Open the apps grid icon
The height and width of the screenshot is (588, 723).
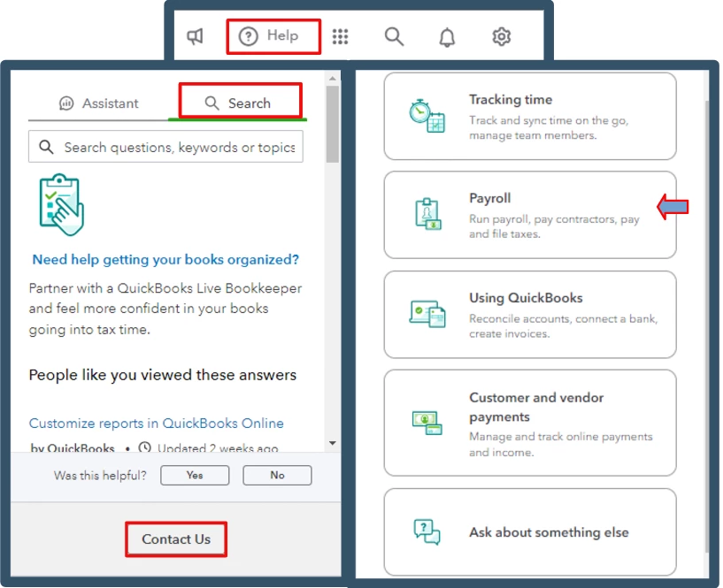[341, 36]
